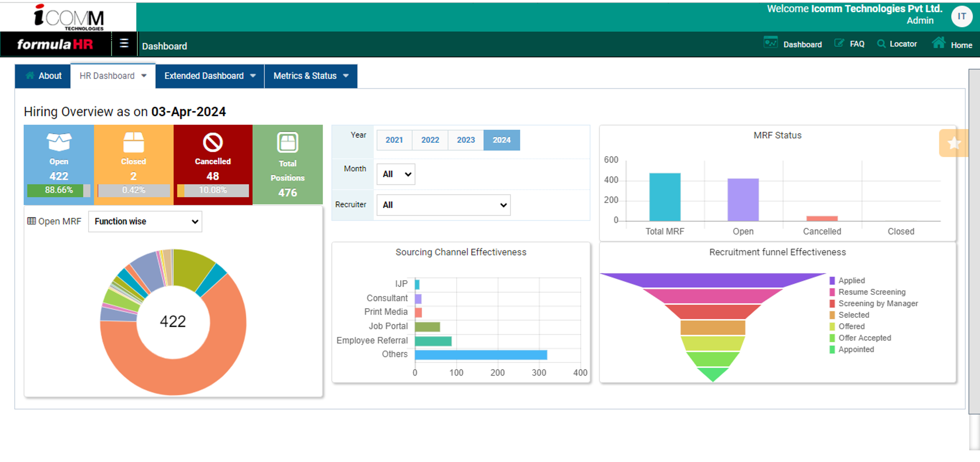Image resolution: width=980 pixels, height=462 pixels.
Task: Click the Open box icon tile
Action: [x=59, y=142]
